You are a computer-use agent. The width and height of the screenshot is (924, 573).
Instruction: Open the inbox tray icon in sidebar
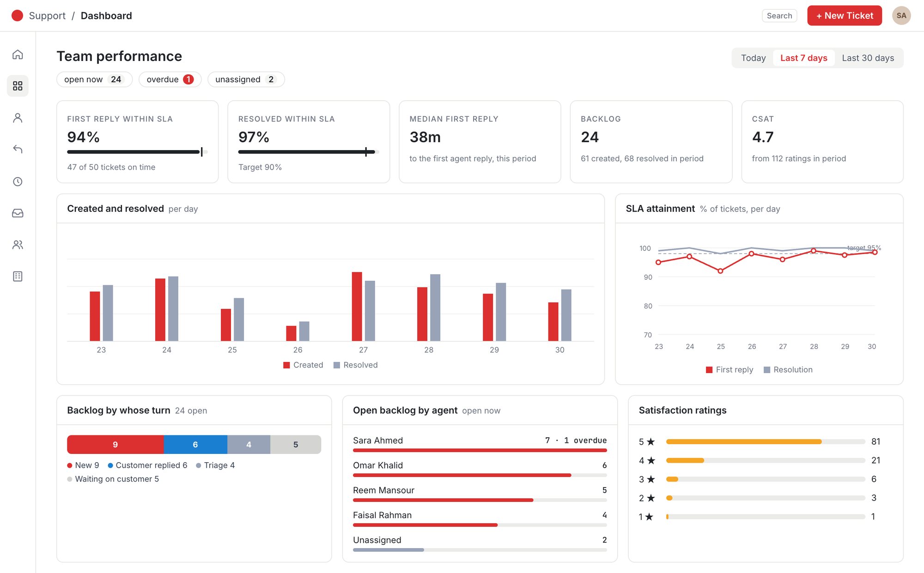coord(18,213)
